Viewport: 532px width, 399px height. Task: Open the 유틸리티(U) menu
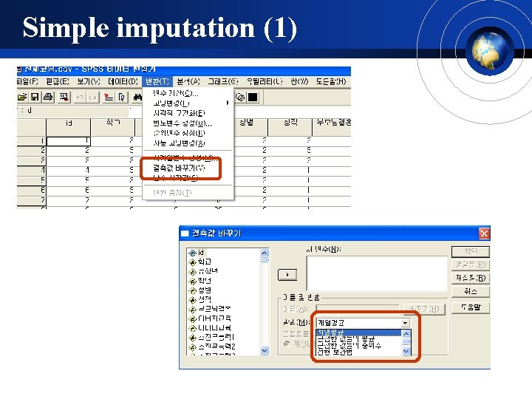tap(265, 81)
